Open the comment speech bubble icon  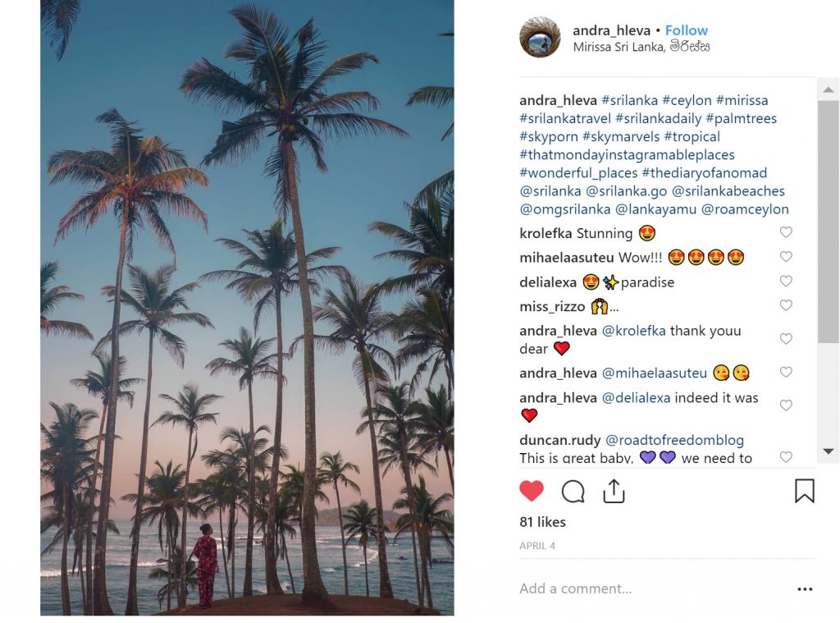coord(573,491)
